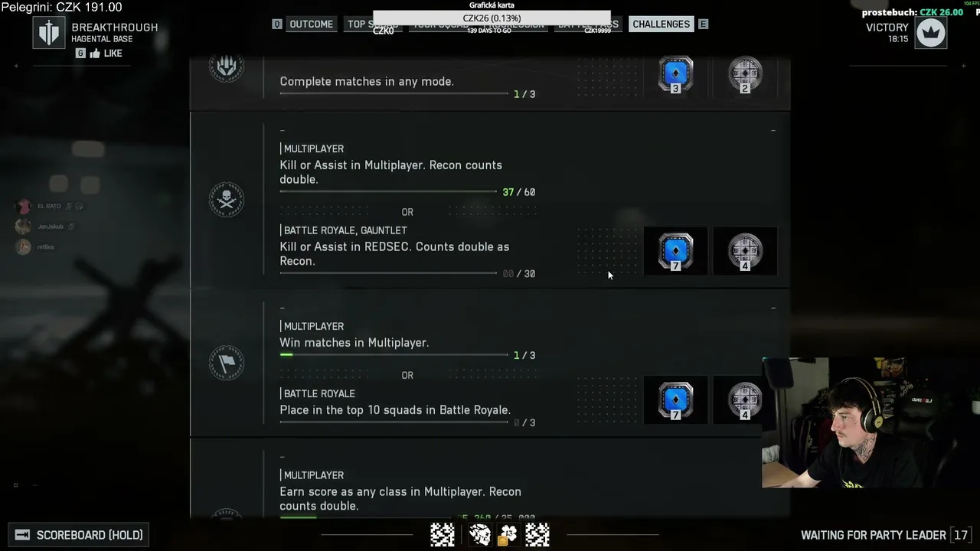This screenshot has height=551, width=980.
Task: Click the E key hint after CHALLENGES
Action: pyautogui.click(x=703, y=24)
